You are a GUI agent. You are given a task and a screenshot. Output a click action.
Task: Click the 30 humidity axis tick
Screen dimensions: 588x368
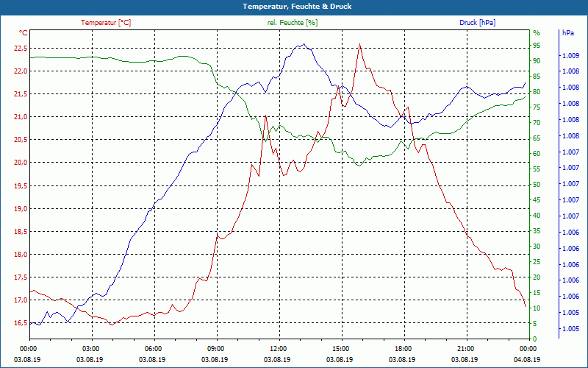[537, 247]
